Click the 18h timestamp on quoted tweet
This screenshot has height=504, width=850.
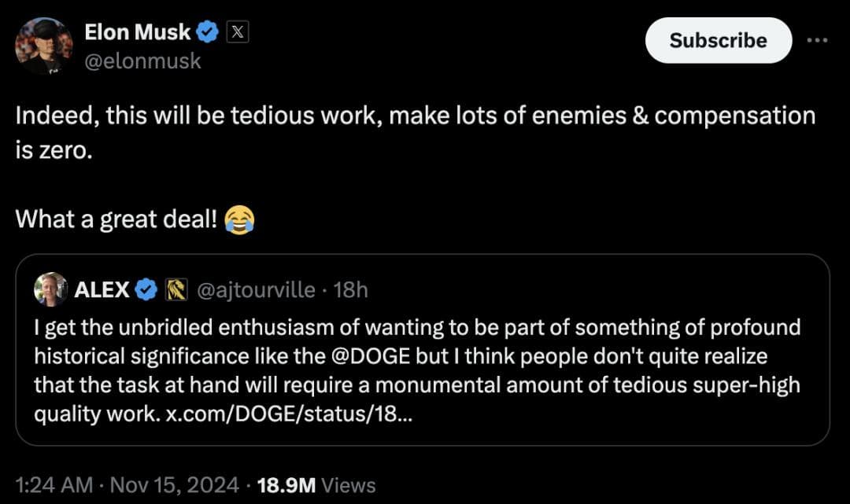(351, 290)
